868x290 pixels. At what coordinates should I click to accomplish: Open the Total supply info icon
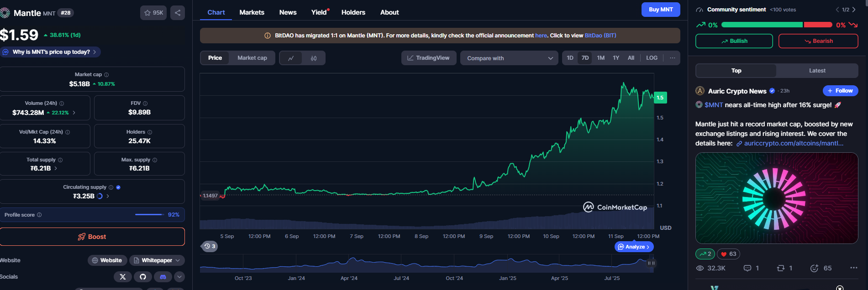tap(60, 160)
